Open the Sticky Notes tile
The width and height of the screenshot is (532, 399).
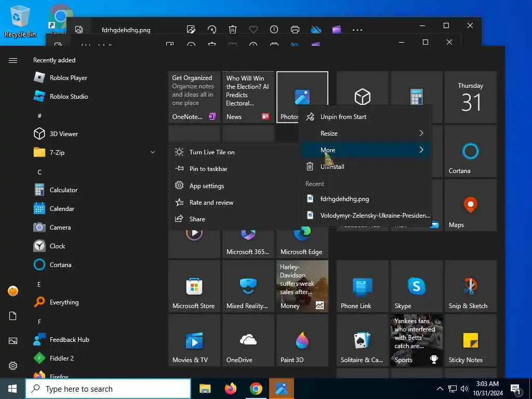[x=471, y=340]
